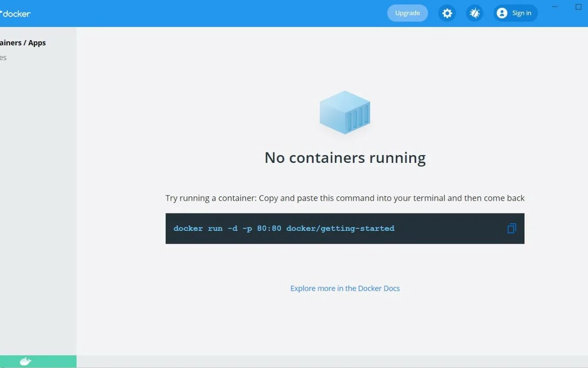Click the troubleshoot icon to diagnose Docker
This screenshot has height=368, width=588.
point(474,13)
